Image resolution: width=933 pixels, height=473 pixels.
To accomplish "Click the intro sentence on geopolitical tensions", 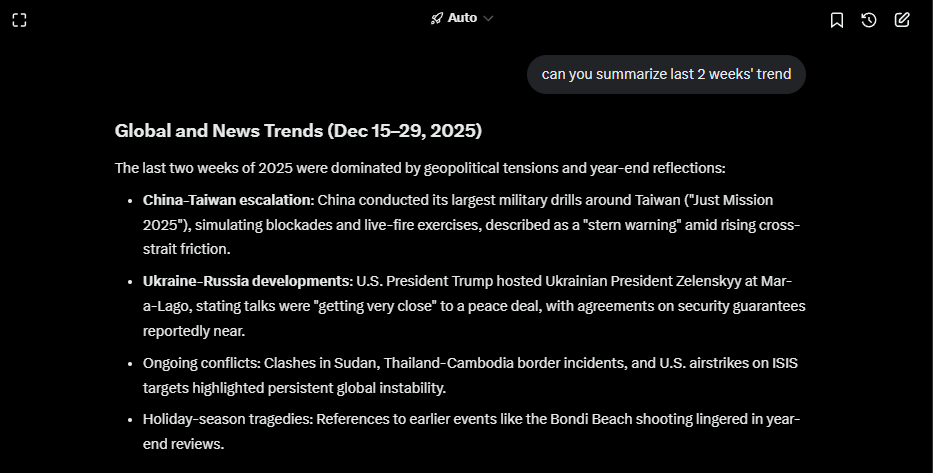I will coord(419,168).
